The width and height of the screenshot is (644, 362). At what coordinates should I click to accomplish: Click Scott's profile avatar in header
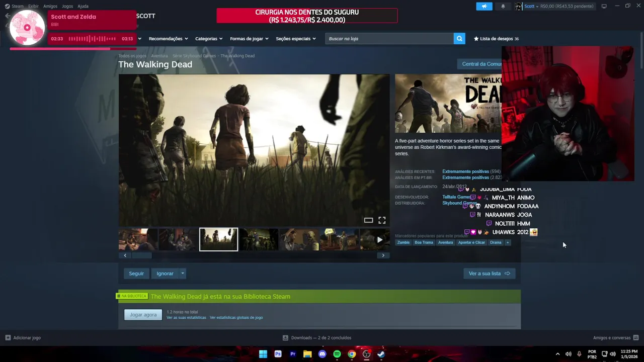point(518,6)
